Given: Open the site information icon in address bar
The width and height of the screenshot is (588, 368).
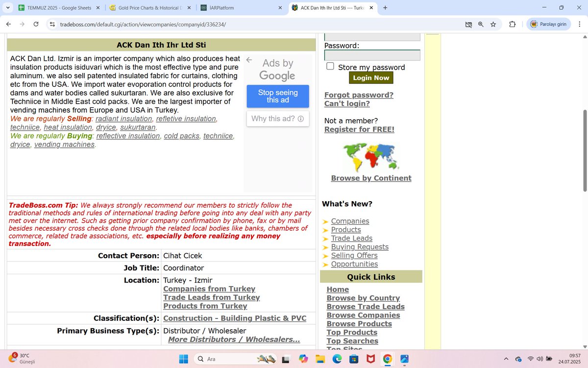Looking at the screenshot, I should coord(52,24).
